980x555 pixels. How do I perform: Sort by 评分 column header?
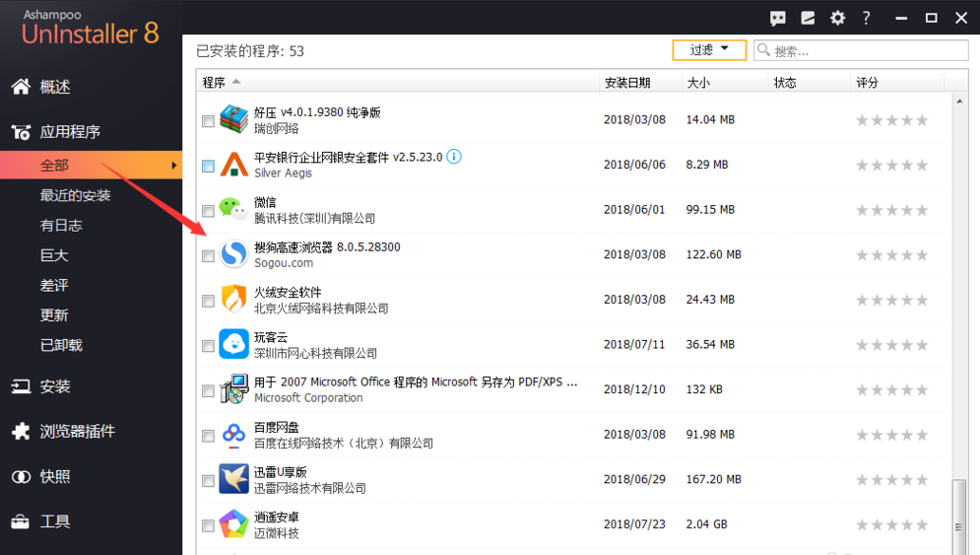(897, 82)
